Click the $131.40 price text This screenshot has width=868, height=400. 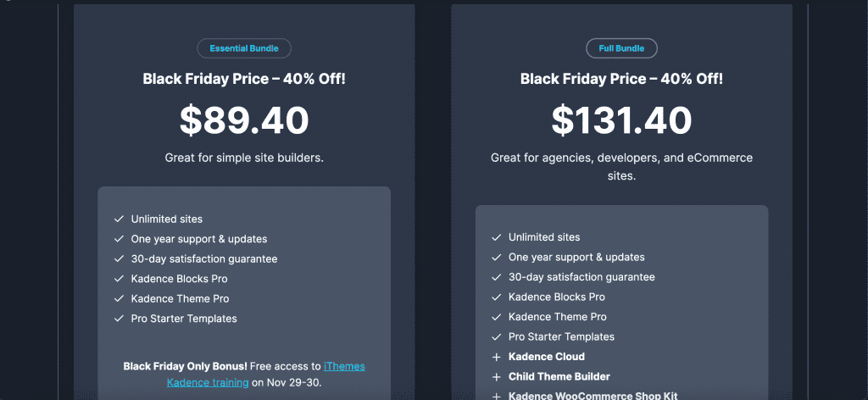621,120
